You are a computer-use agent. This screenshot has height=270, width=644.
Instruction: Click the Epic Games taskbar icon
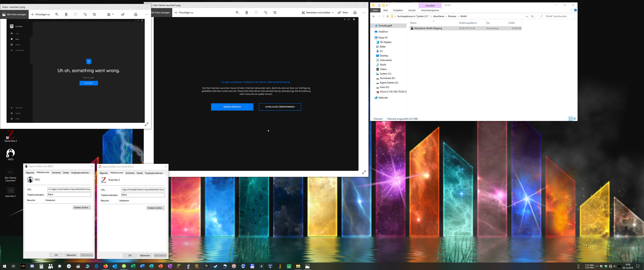[x=206, y=266]
